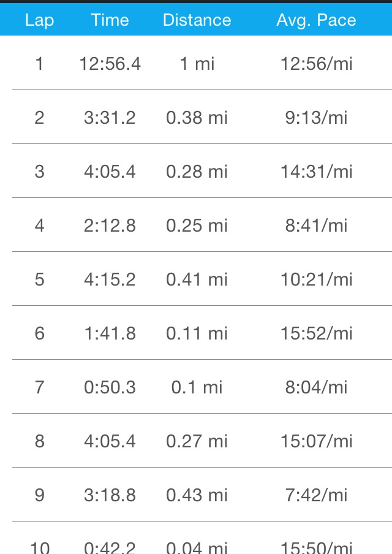Screen dimensions: 392x554
Task: Tap the 9:13/mi pace value
Action: pos(316,118)
